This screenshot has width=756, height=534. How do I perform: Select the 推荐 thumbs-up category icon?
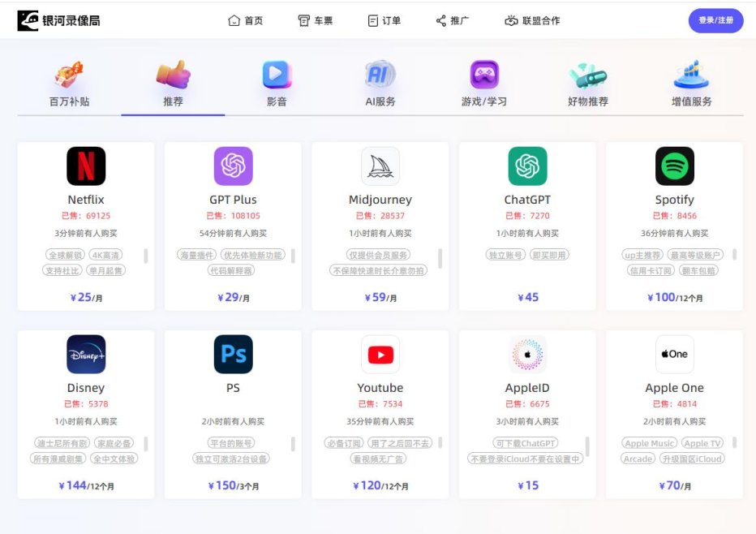tap(173, 75)
